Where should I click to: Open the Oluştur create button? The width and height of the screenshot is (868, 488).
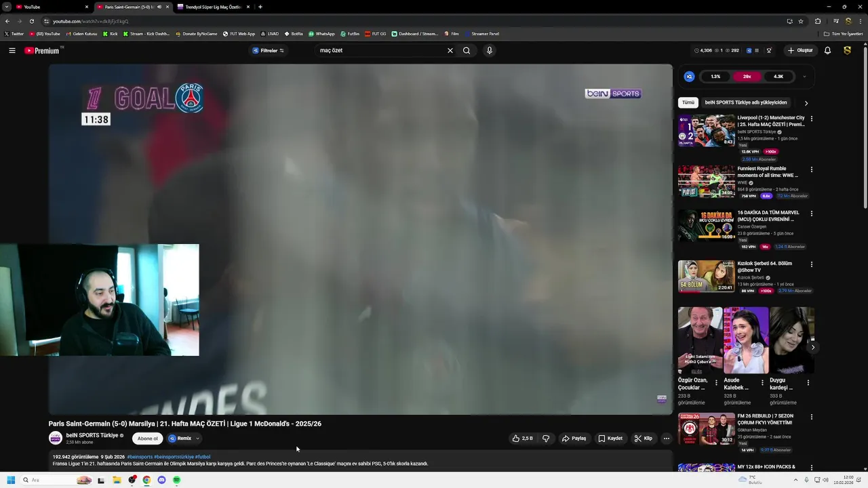coord(800,50)
